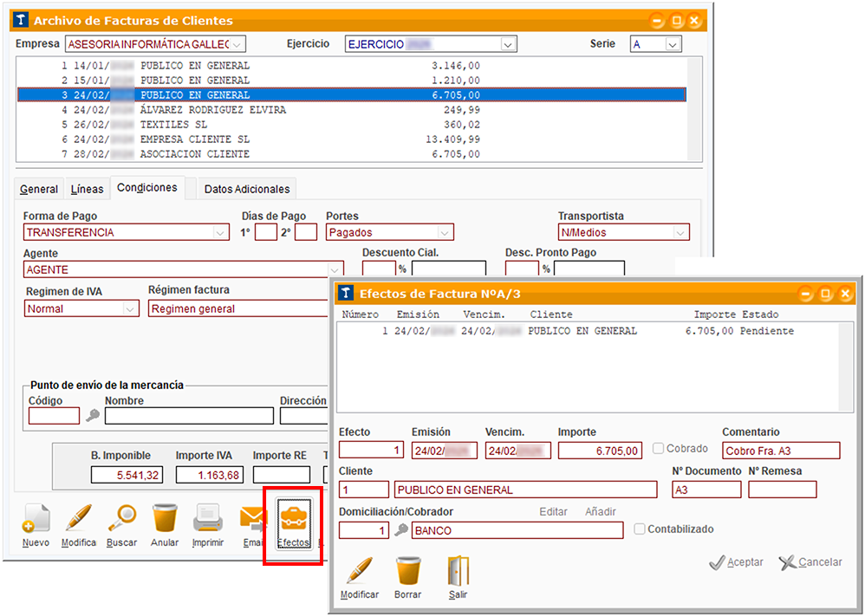
Task: Click the Modifica pencil icon in invoice window
Action: [x=79, y=520]
